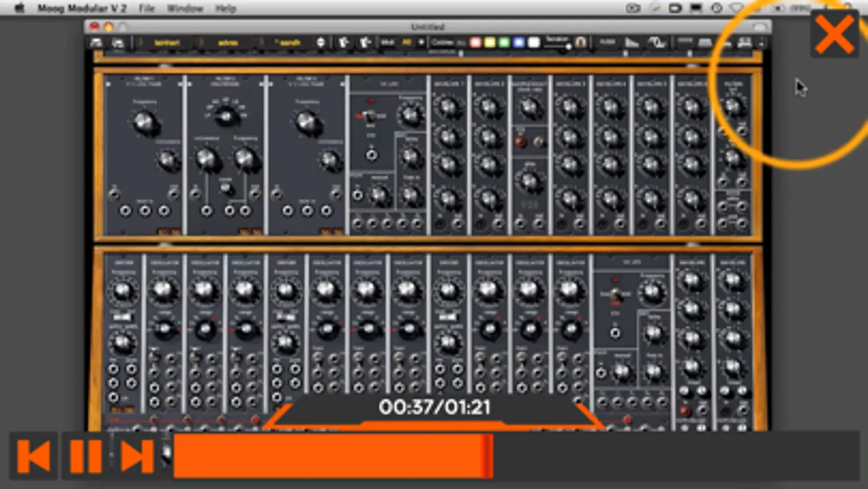Toggle the lower-rack LFO range switch
This screenshot has width=868, height=489.
tap(614, 294)
